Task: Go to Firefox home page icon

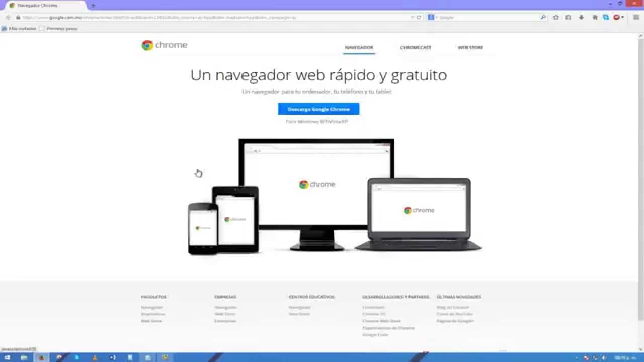Action: pos(595,17)
